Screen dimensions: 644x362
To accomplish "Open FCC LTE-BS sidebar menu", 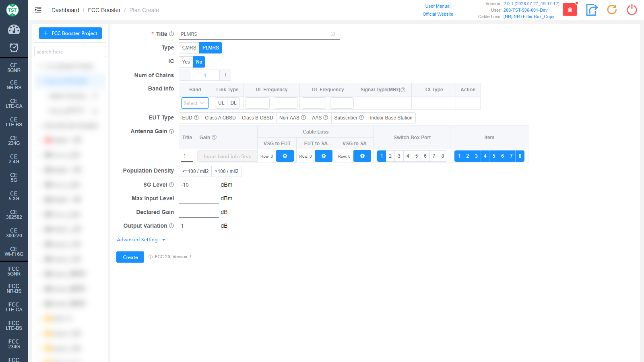I will point(14,325).
